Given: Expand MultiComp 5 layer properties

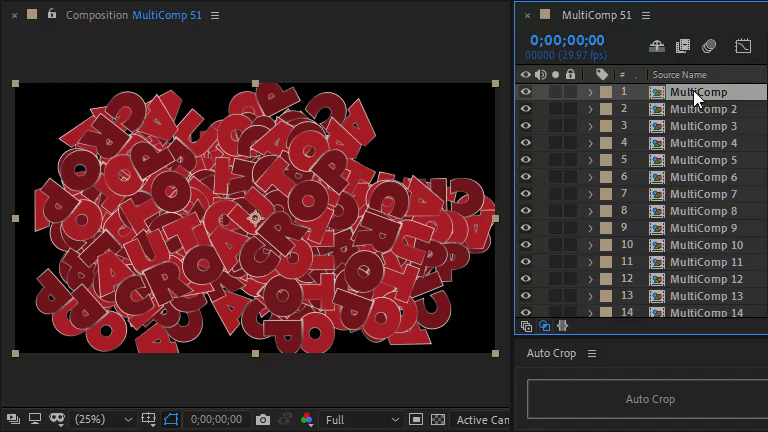Looking at the screenshot, I should (590, 160).
